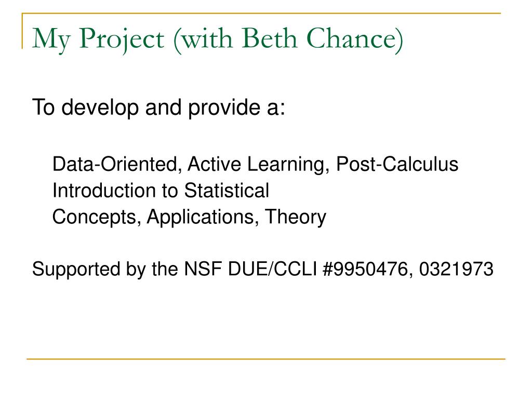This screenshot has height=399, width=532.
Task: Click the text "DUE/CCLI"
Action: pyautogui.click(x=273, y=269)
